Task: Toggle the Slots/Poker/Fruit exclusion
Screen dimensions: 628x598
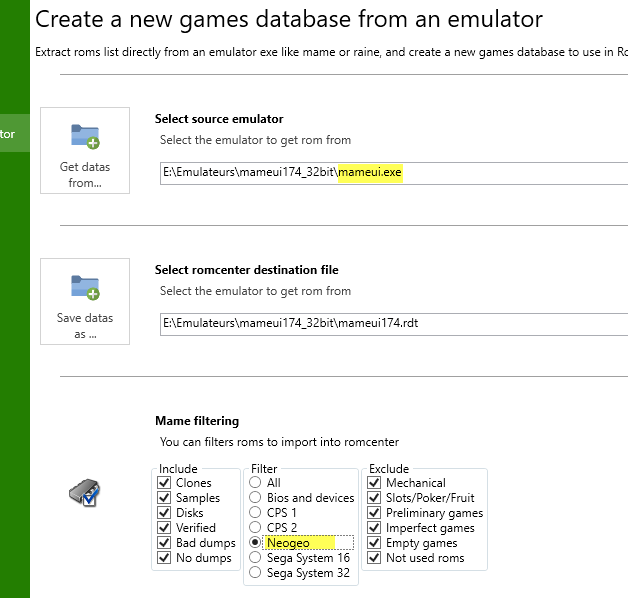Action: point(374,497)
